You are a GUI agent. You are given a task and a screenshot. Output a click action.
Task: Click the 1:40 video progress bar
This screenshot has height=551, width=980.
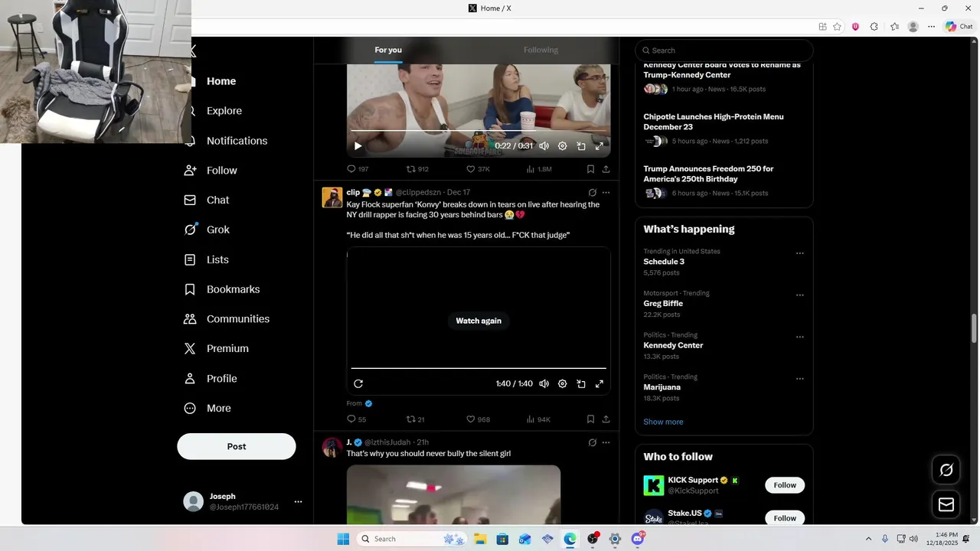click(x=479, y=368)
